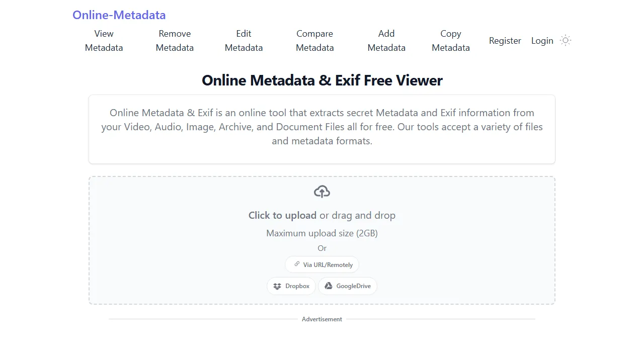This screenshot has height=362, width=644.
Task: Open Remove Metadata
Action: click(175, 40)
